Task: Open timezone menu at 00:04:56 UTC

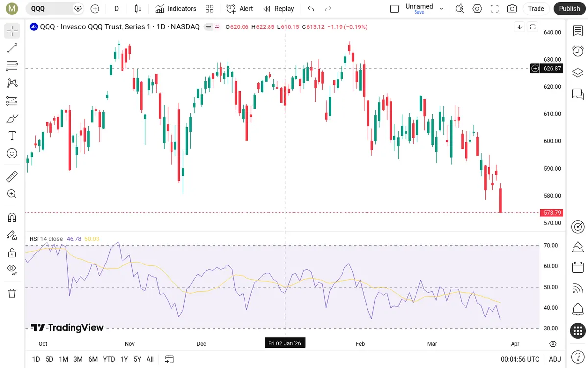Action: pos(520,359)
